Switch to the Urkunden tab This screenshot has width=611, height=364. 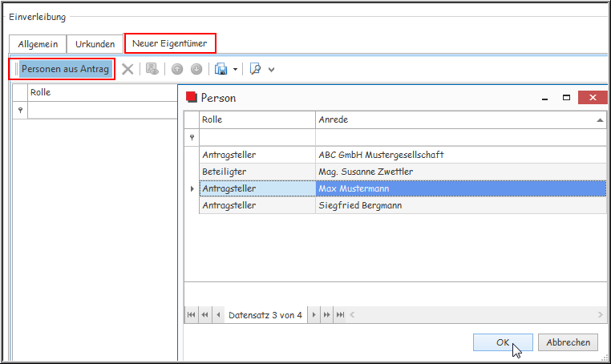pos(95,44)
